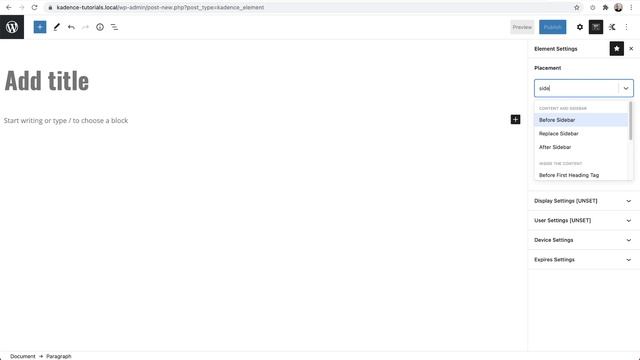The image size is (640, 360).
Task: Click the site lock icon in address bar
Action: (50, 7)
